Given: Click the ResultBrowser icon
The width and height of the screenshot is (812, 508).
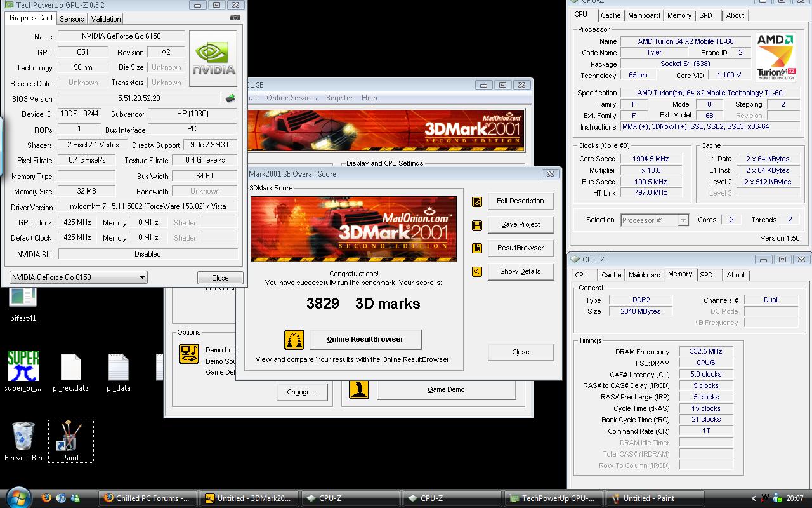Looking at the screenshot, I should coord(477,248).
